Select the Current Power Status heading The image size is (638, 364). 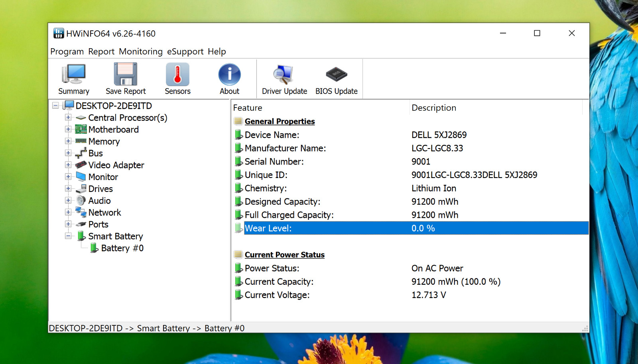[284, 254]
